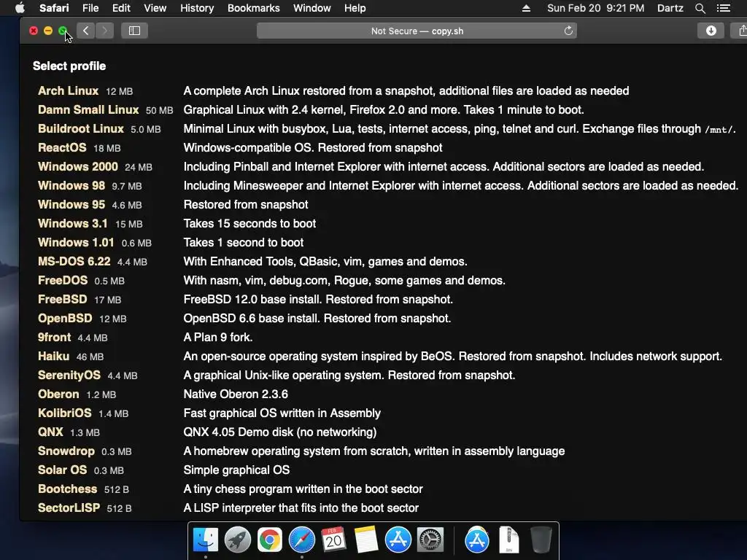This screenshot has height=560, width=747.
Task: Open the History menu
Action: pos(197,8)
